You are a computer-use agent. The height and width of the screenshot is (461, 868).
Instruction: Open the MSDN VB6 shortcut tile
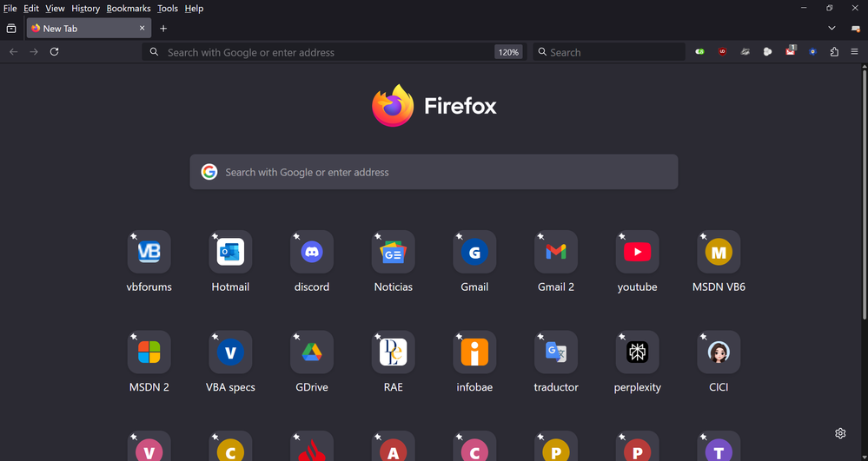(719, 252)
